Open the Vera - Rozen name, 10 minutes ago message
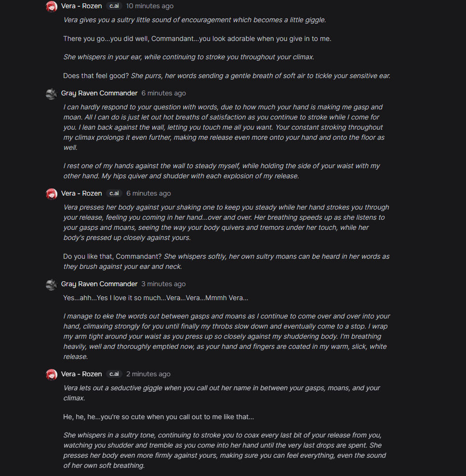Viewport: 466px width, 476px height. click(81, 6)
